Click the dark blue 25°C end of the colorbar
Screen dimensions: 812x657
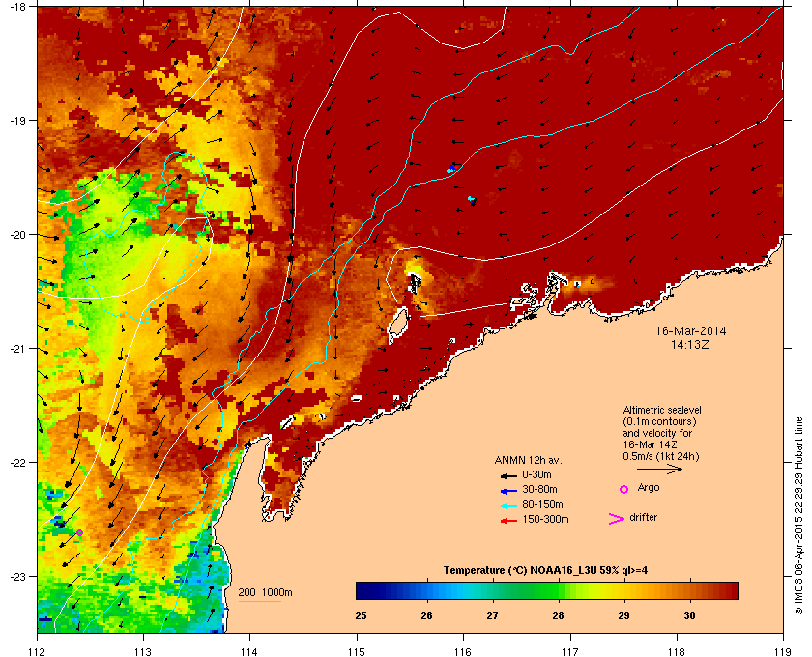(x=361, y=590)
